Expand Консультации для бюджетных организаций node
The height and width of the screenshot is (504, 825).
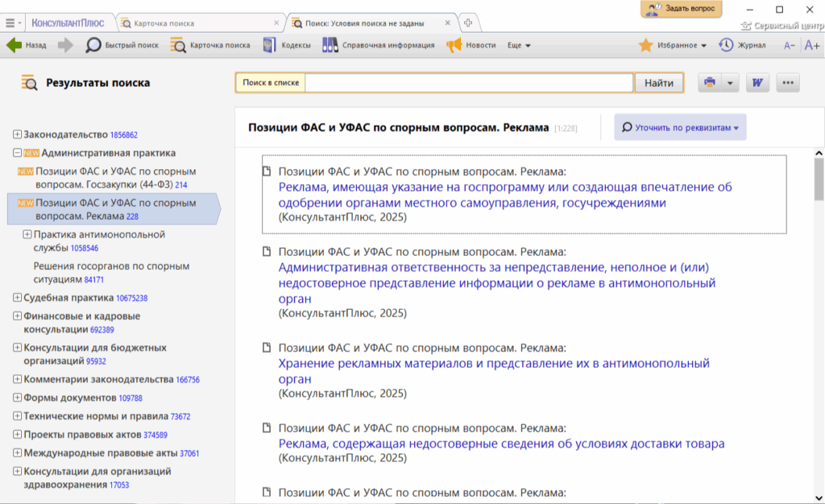17,347
